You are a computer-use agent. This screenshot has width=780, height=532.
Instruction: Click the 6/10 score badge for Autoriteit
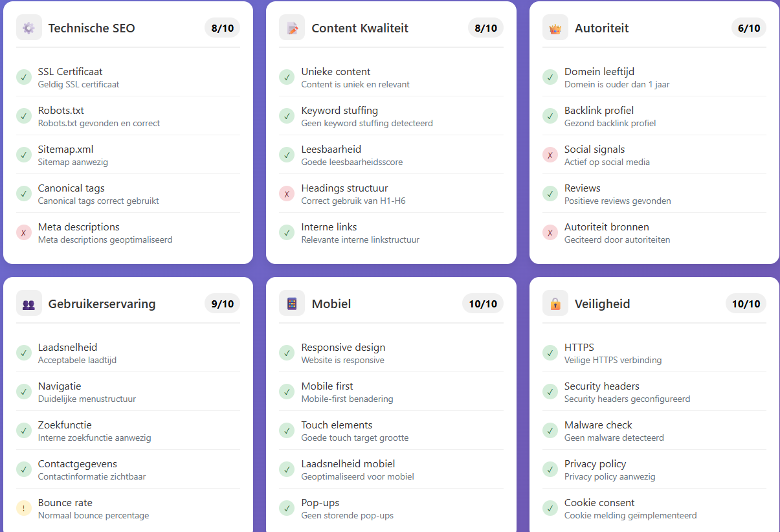(749, 28)
